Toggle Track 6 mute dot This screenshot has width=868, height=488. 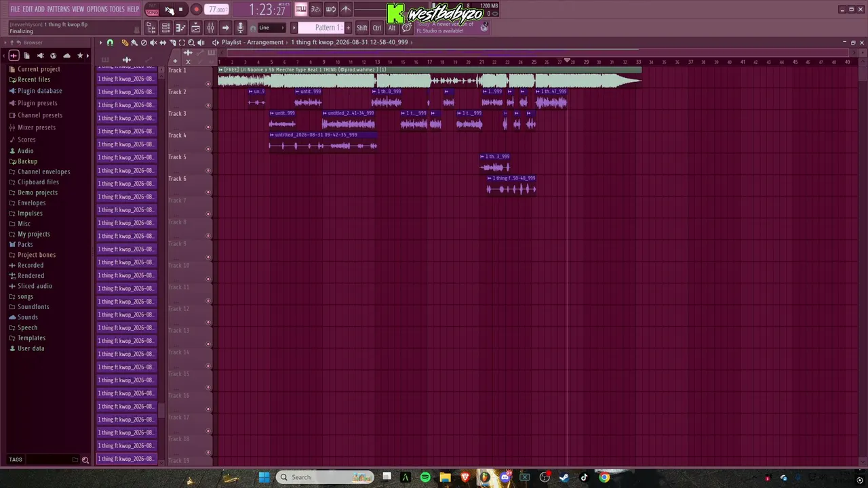pos(208,192)
